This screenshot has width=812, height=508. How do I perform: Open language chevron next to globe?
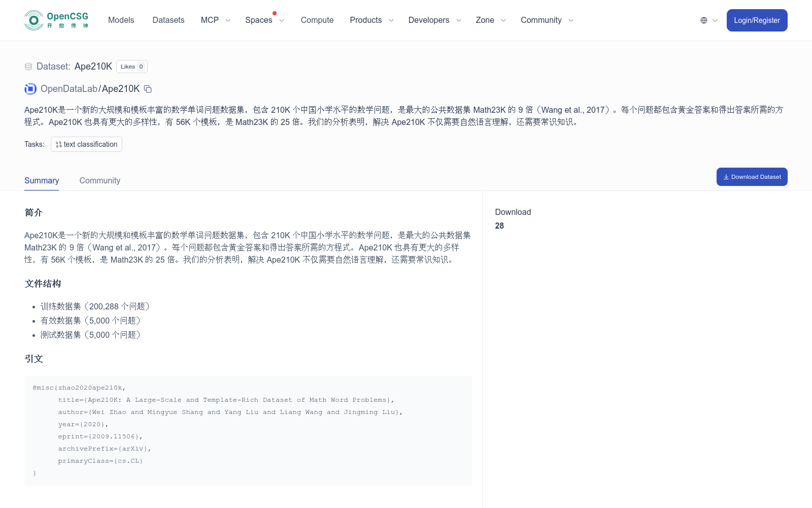[715, 20]
